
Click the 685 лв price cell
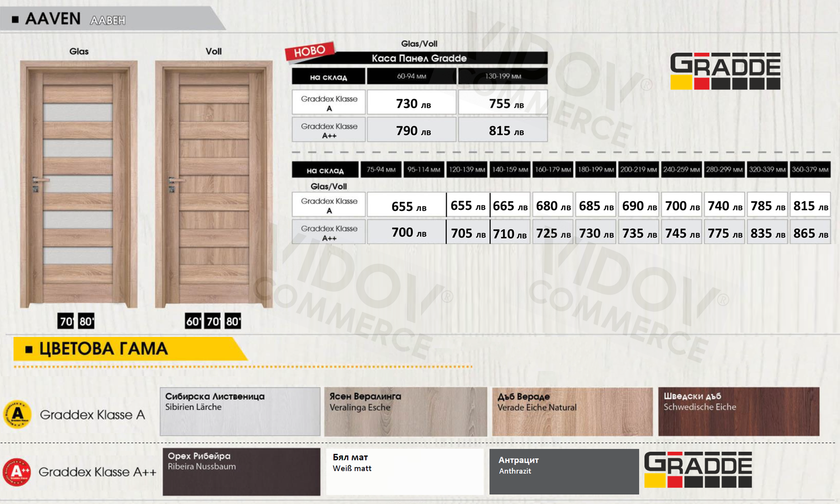(596, 205)
